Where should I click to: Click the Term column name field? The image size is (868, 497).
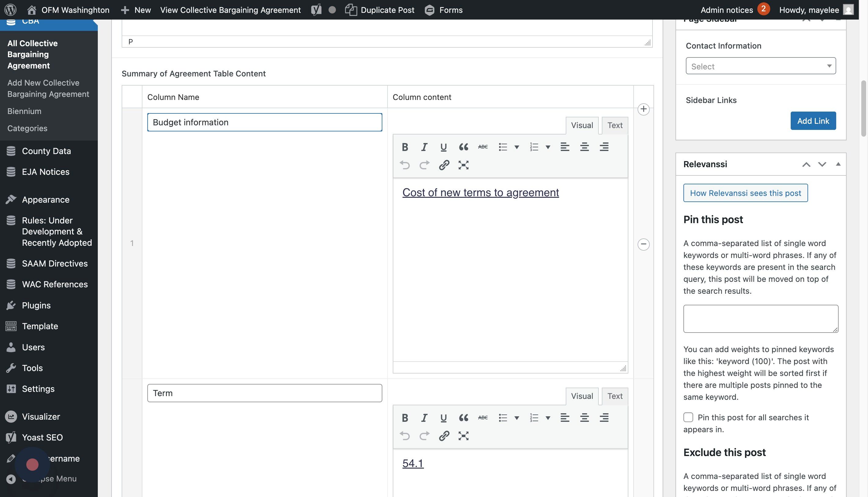coord(265,393)
